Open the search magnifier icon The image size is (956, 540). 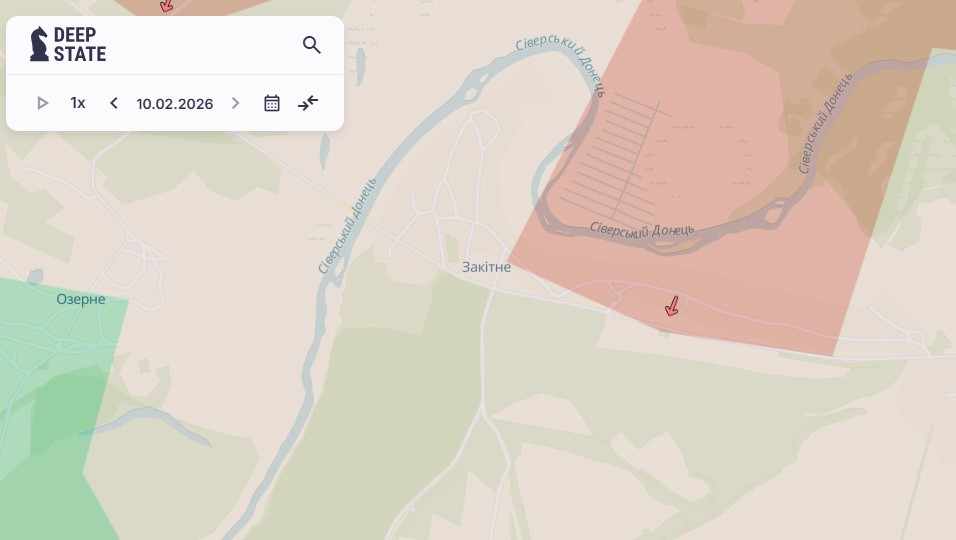[312, 44]
